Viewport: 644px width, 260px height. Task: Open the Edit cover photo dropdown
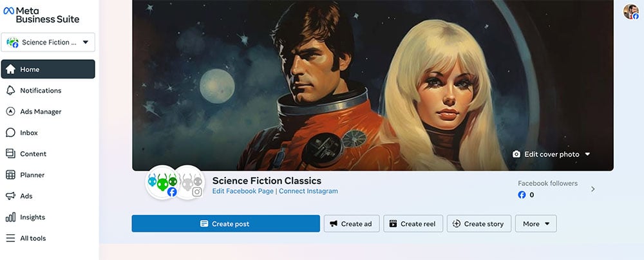[x=551, y=154]
